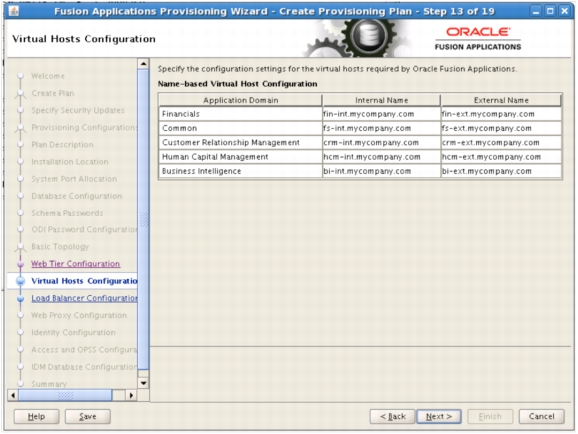Viewport: 578px width, 434px height.
Task: Edit internal name hcm-int.mycompany.com
Action: click(381, 157)
